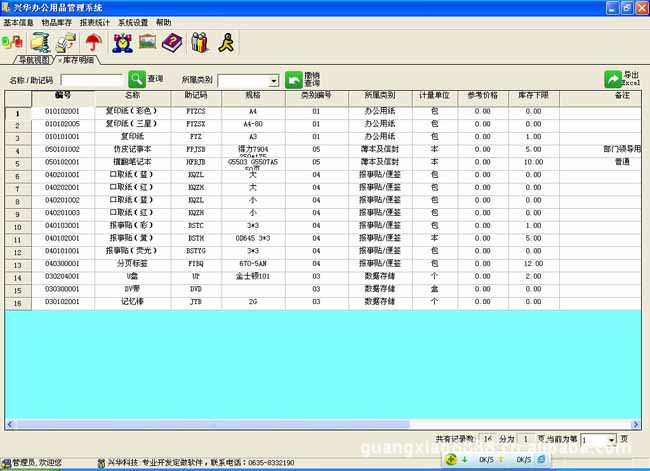
Task: Click the 管理员,欢迎您 status bar text
Action: [37, 463]
